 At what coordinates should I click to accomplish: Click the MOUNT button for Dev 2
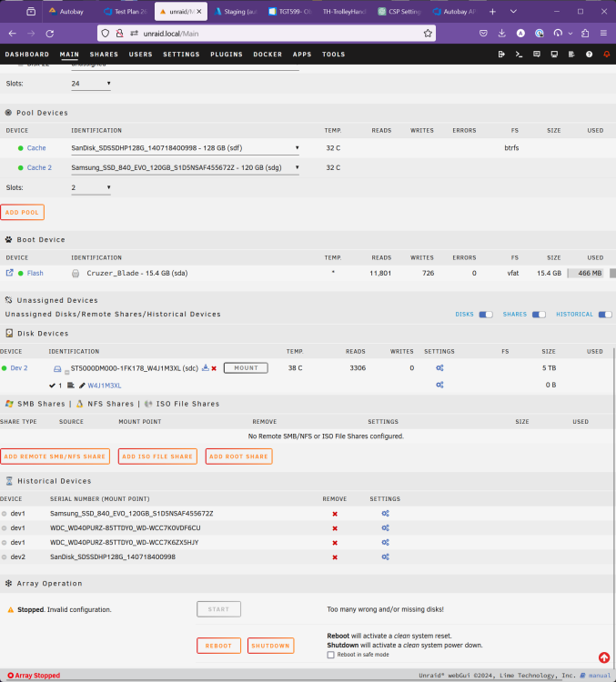pos(246,368)
